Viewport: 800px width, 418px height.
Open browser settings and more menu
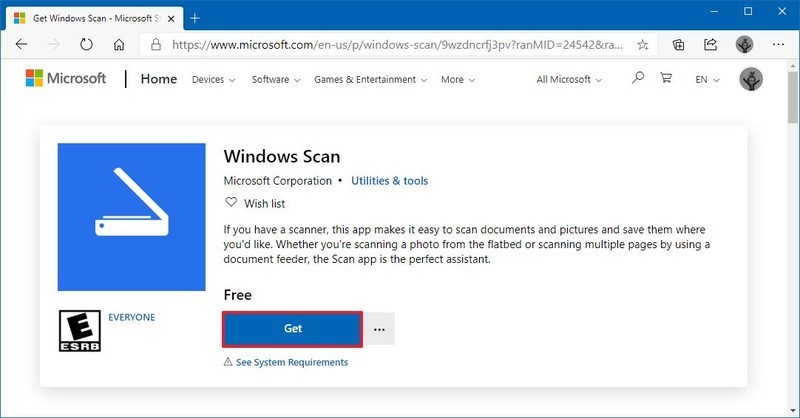[778, 44]
